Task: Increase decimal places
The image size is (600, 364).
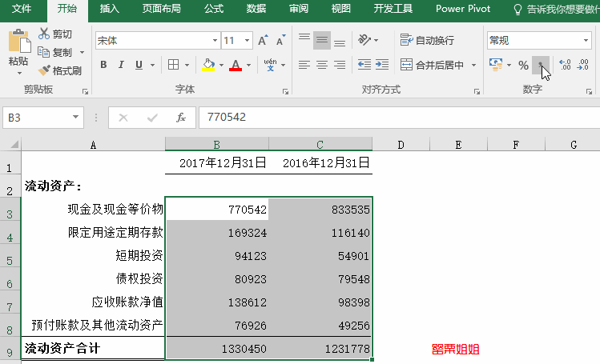Action: 565,65
